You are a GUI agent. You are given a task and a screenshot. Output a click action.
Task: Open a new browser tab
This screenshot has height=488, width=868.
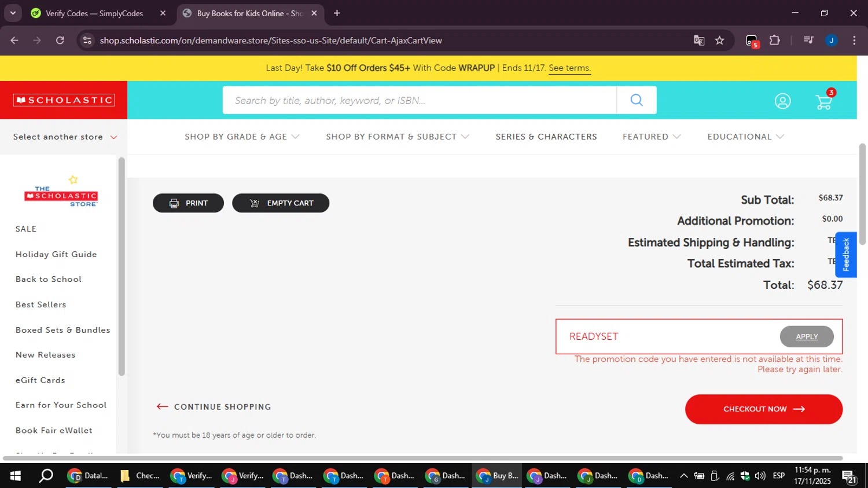(x=337, y=13)
